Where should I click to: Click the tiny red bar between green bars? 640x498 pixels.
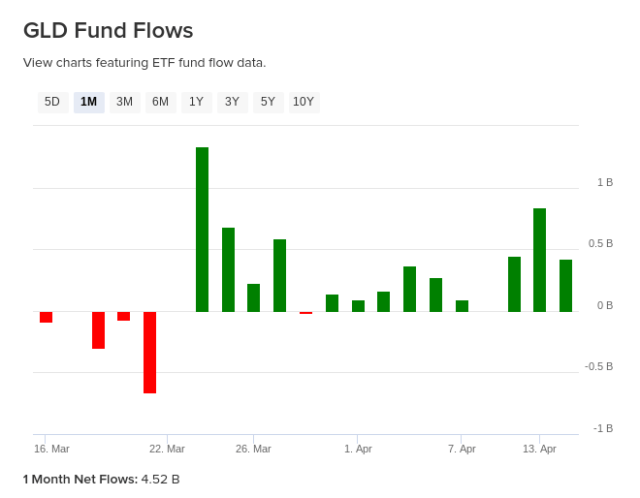click(x=306, y=313)
